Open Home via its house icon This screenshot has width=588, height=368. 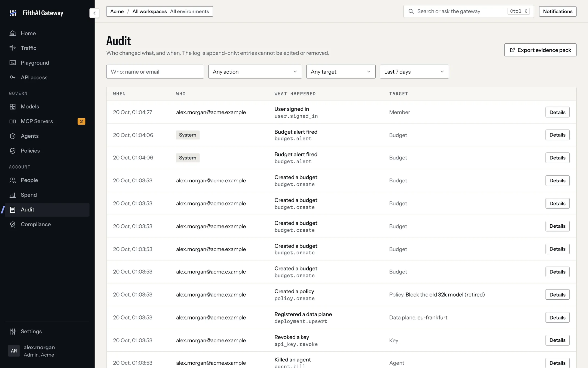coord(13,33)
